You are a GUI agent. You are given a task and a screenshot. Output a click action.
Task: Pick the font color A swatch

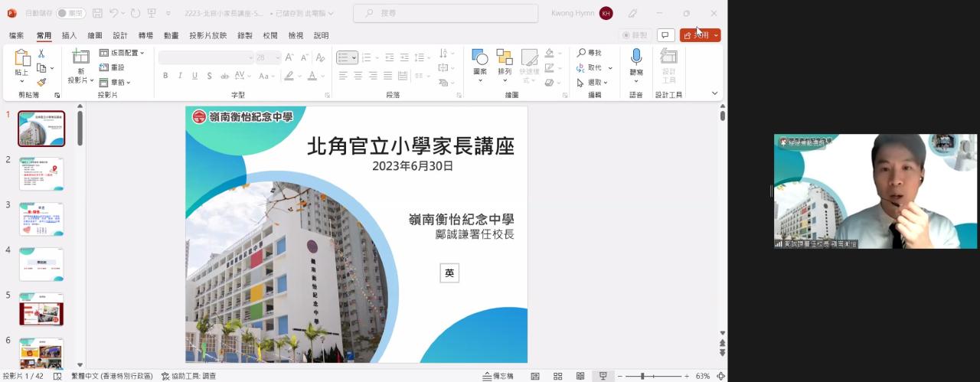point(312,76)
